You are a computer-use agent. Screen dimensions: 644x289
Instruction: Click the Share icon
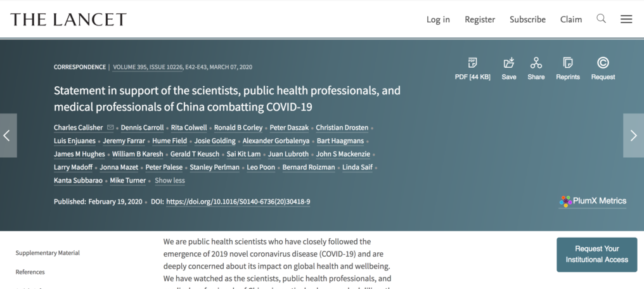pos(536,63)
